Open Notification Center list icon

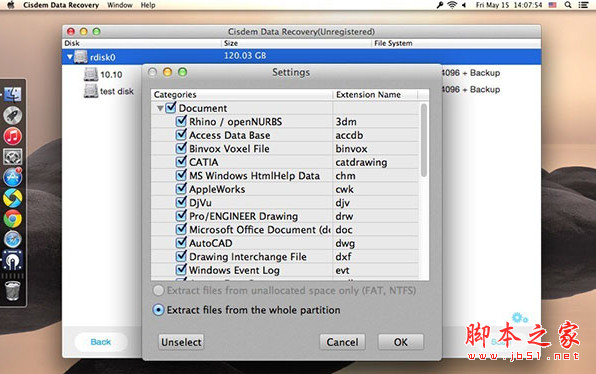583,5
